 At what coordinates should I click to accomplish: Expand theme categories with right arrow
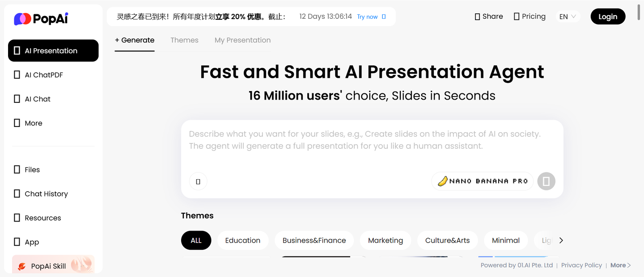click(x=561, y=240)
